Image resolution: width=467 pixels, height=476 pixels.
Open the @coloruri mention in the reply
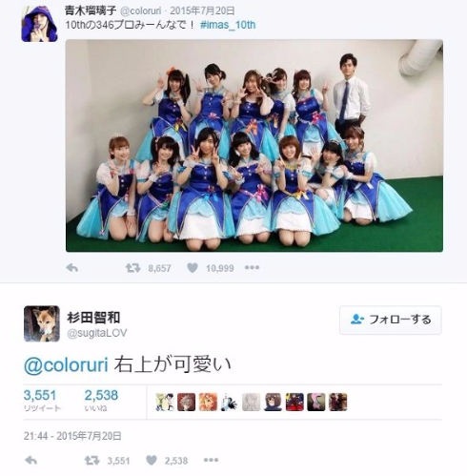[x=66, y=364]
